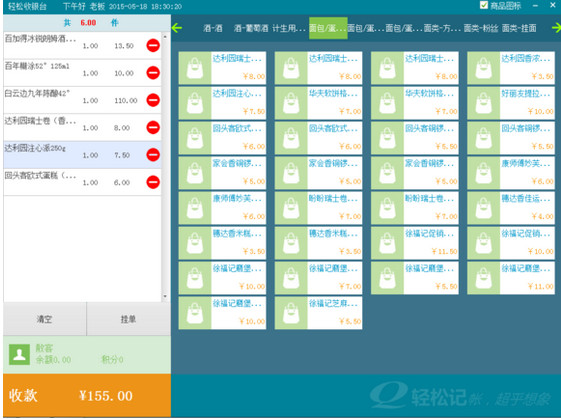This screenshot has height=419, width=561.
Task: Open customer selection via green avatar icon
Action: click(19, 355)
